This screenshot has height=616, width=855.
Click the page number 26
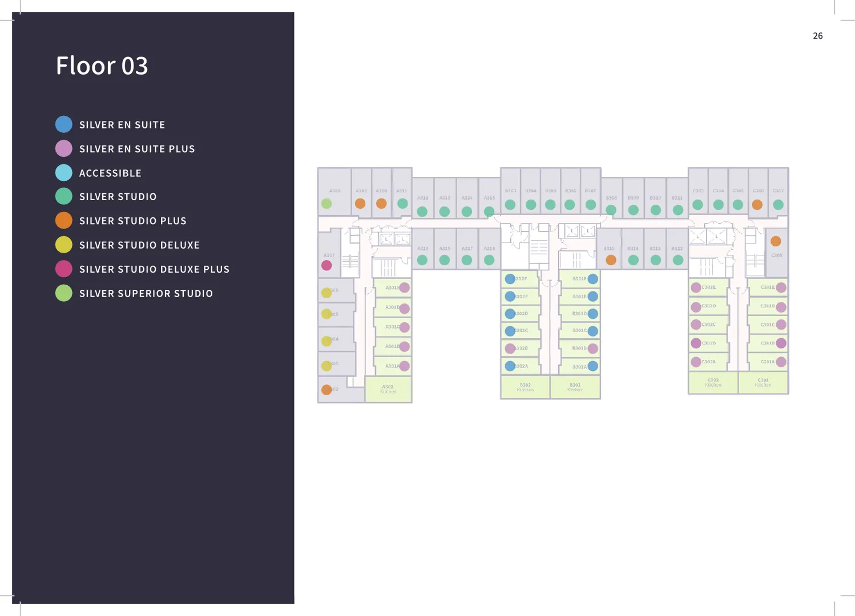click(817, 36)
